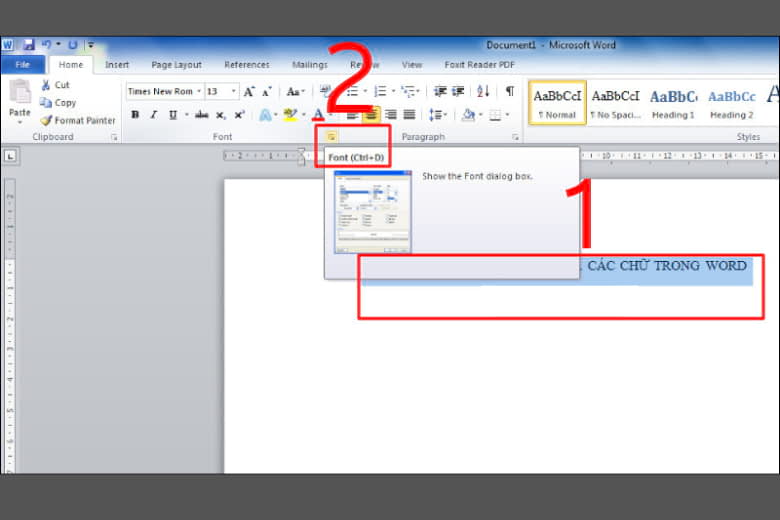Click the Save icon in quick access toolbar
This screenshot has height=520, width=780.
(28, 45)
